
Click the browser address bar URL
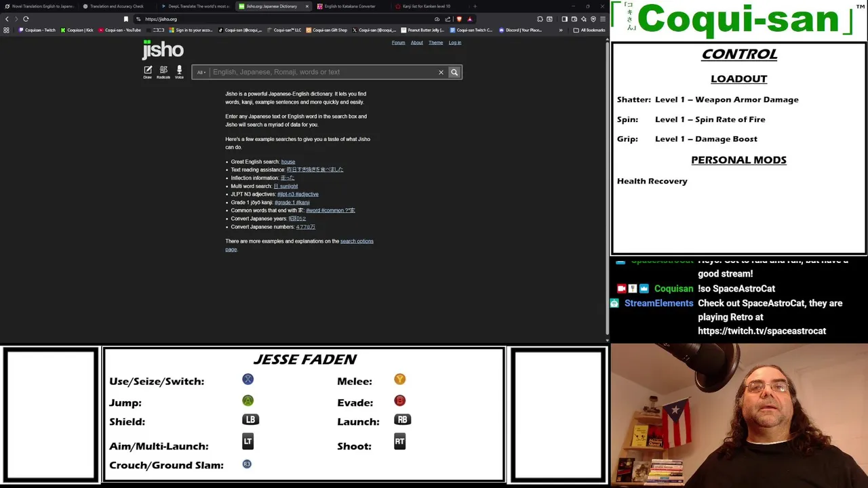161,19
